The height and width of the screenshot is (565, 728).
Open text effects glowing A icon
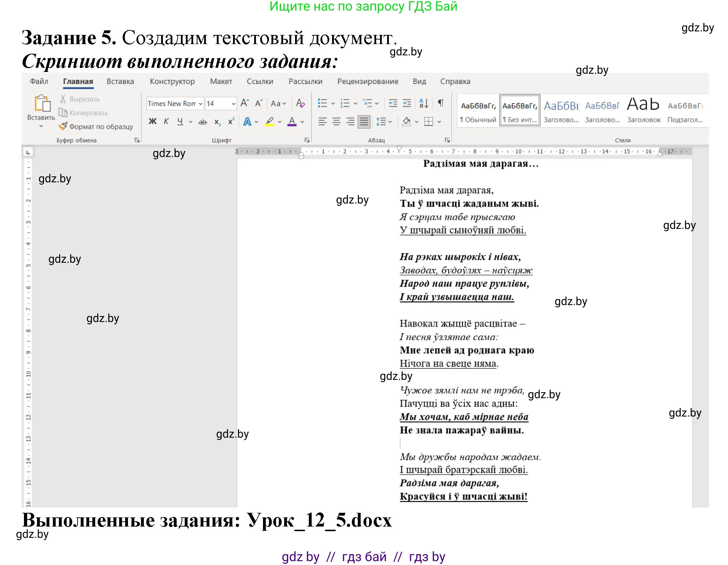[247, 122]
